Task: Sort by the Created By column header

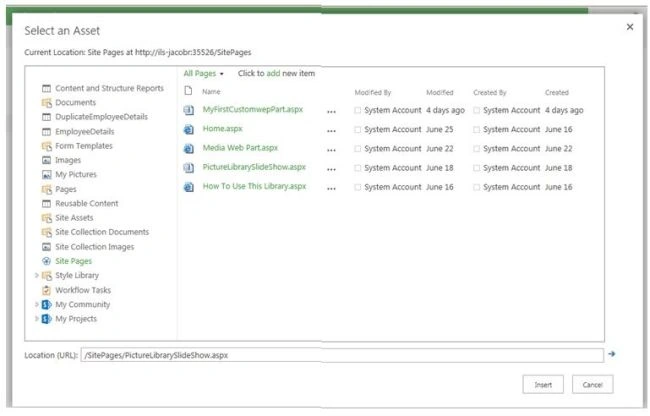Action: point(490,92)
